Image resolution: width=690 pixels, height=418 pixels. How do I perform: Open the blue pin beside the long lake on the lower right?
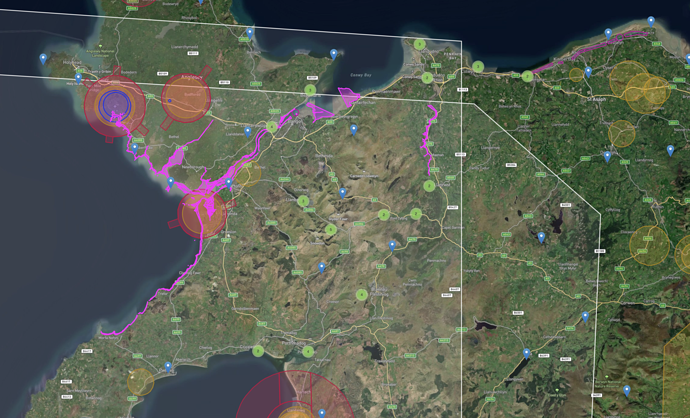coord(526,353)
